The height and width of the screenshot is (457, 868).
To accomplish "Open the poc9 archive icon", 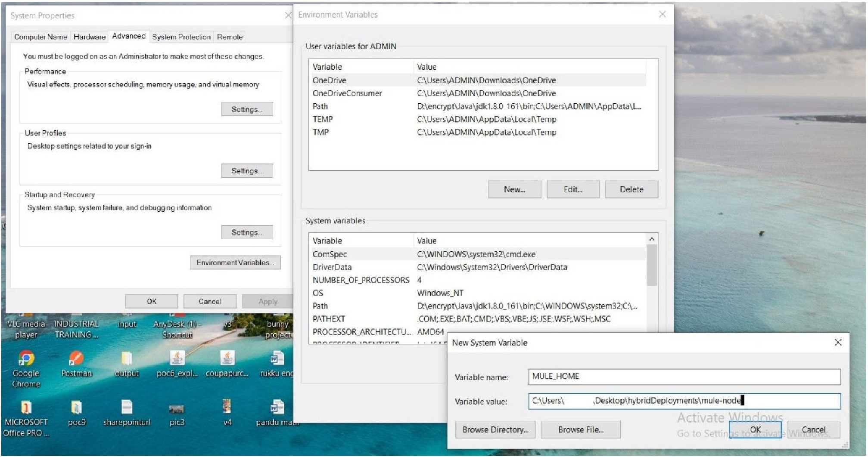I will tap(76, 408).
